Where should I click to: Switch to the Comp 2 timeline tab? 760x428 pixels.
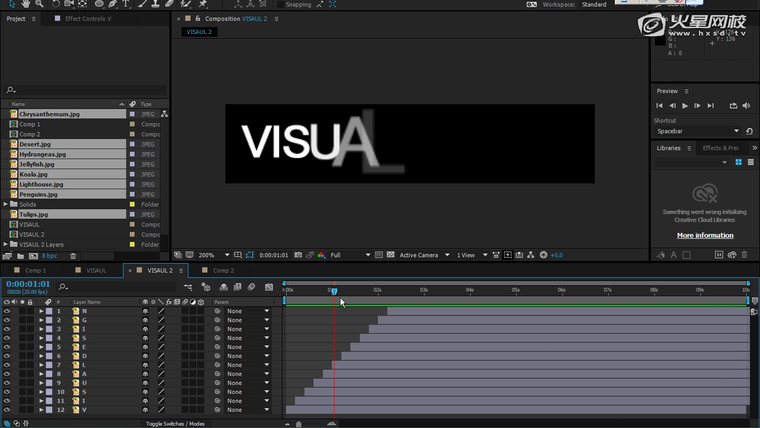(x=222, y=270)
